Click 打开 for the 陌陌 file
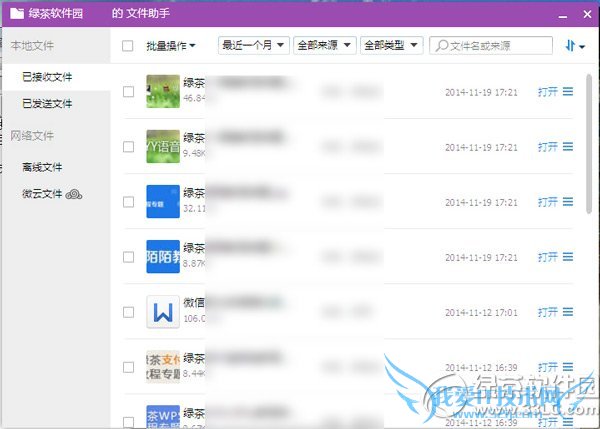 548,257
